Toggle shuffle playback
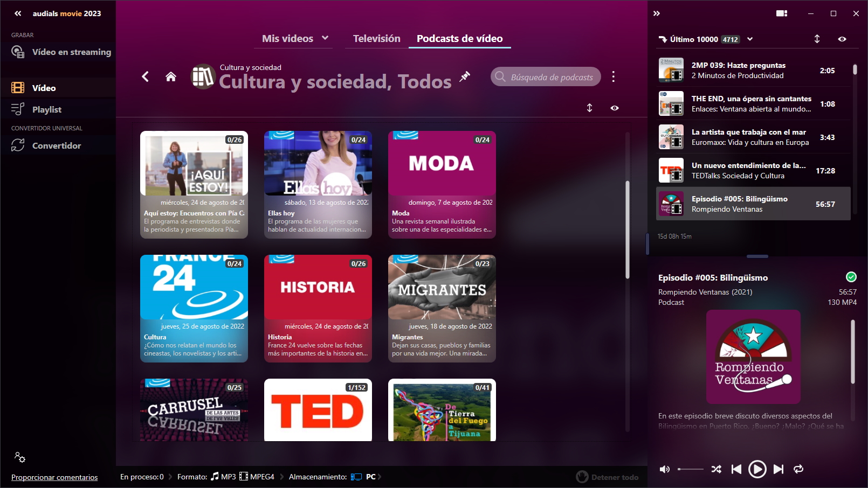 [x=716, y=469]
